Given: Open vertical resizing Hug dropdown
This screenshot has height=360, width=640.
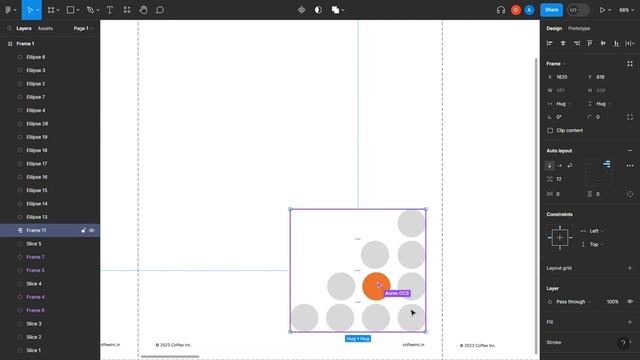Looking at the screenshot, I should click(x=603, y=104).
